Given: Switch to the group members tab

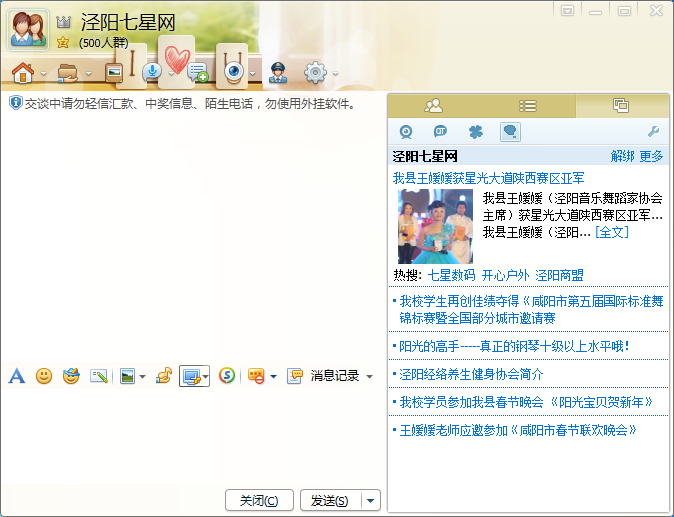Looking at the screenshot, I should click(x=433, y=105).
